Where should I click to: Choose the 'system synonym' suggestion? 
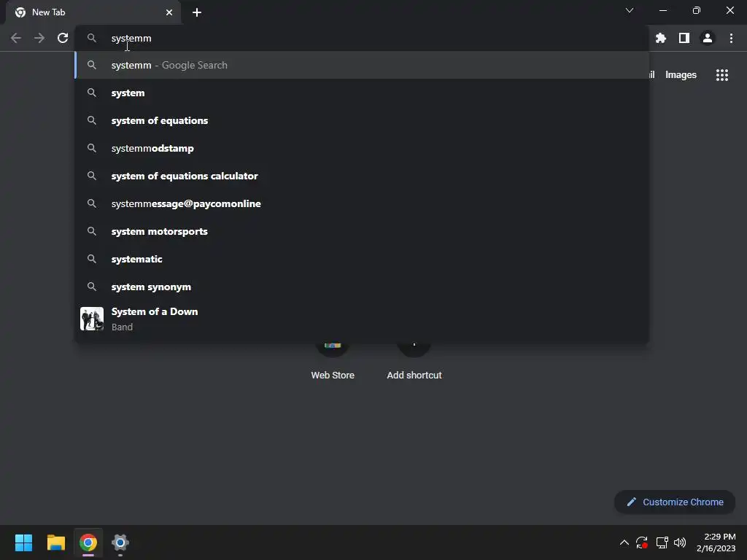362,287
